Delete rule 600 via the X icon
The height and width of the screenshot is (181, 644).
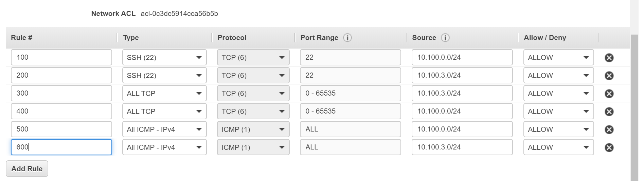tap(609, 147)
